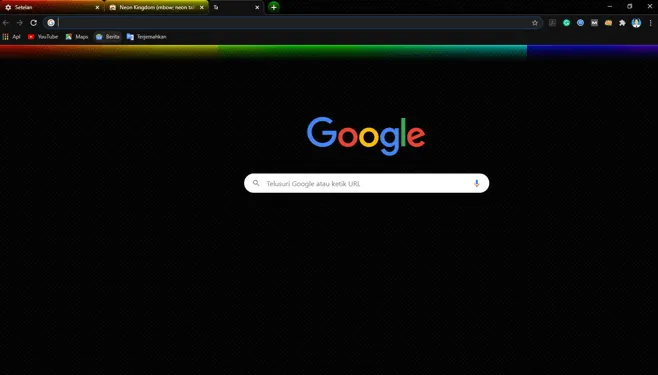Image resolution: width=658 pixels, height=375 pixels.
Task: Bookmark this page with the star icon
Action: pos(535,23)
